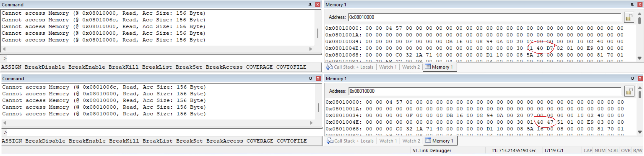Click the 0x0801006c error line in lower Command
644x156 pixels.
(104, 87)
